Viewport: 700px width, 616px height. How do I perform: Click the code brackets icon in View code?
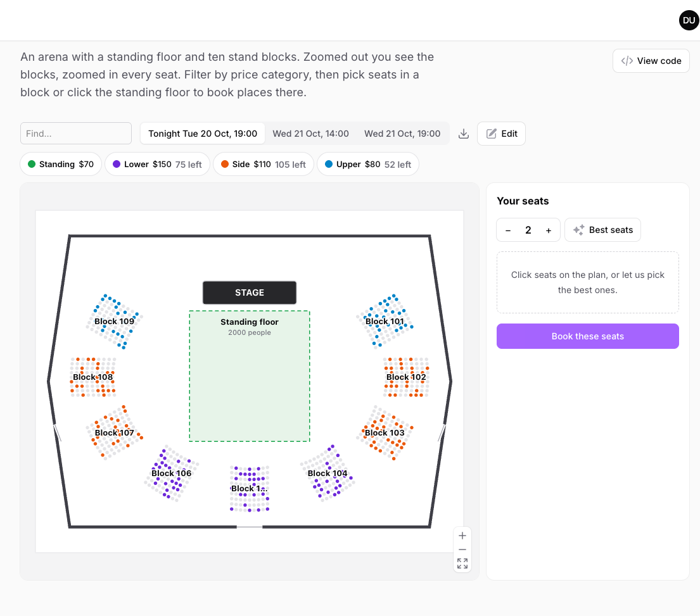[x=627, y=61]
